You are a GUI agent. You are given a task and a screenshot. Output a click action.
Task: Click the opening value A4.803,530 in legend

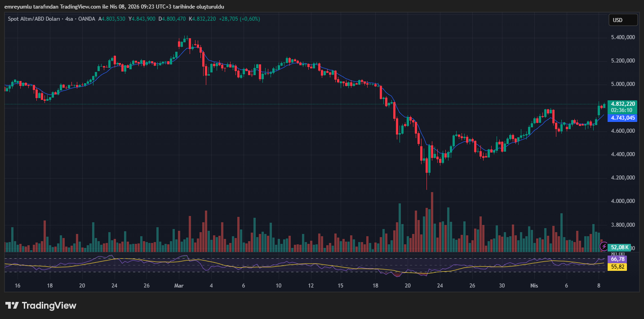tap(112, 19)
